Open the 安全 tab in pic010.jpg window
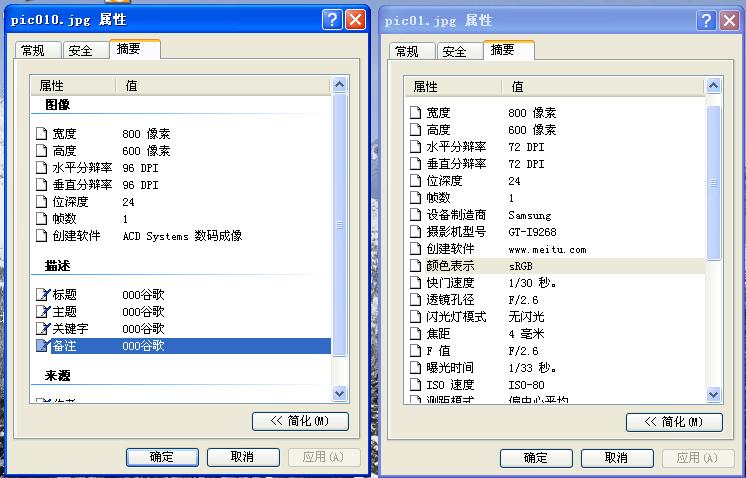Viewport: 746px width, 478px height. tap(86, 50)
